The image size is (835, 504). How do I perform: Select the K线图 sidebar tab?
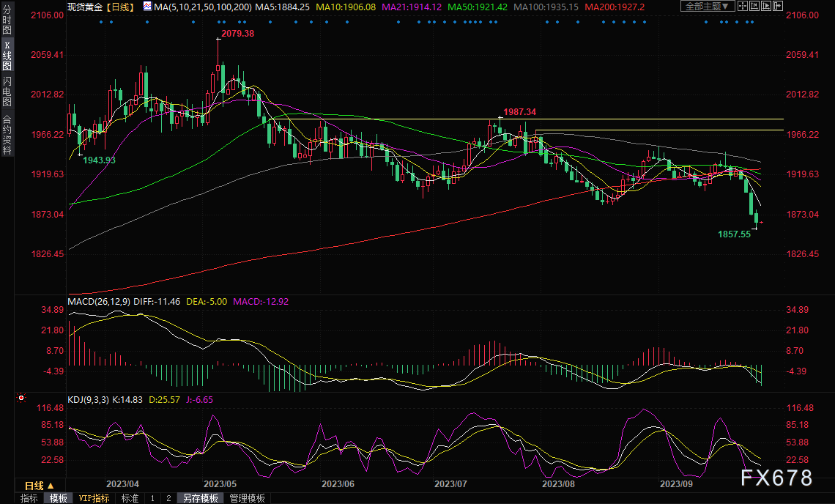click(7, 61)
